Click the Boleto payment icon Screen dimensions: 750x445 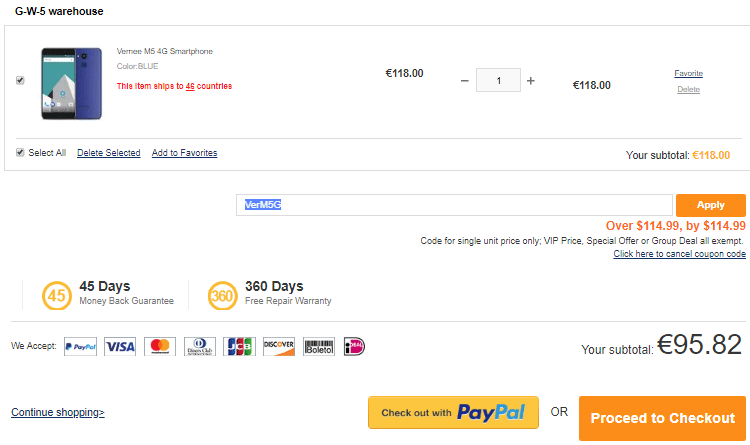pyautogui.click(x=319, y=346)
